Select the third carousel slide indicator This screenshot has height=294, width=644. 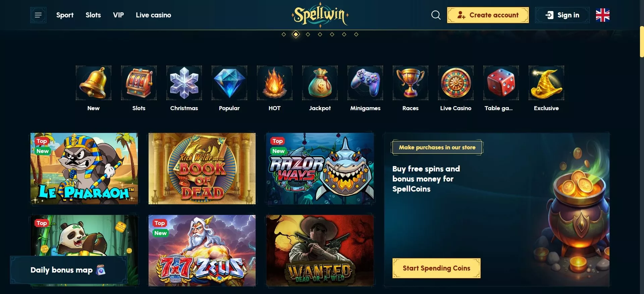tap(308, 34)
